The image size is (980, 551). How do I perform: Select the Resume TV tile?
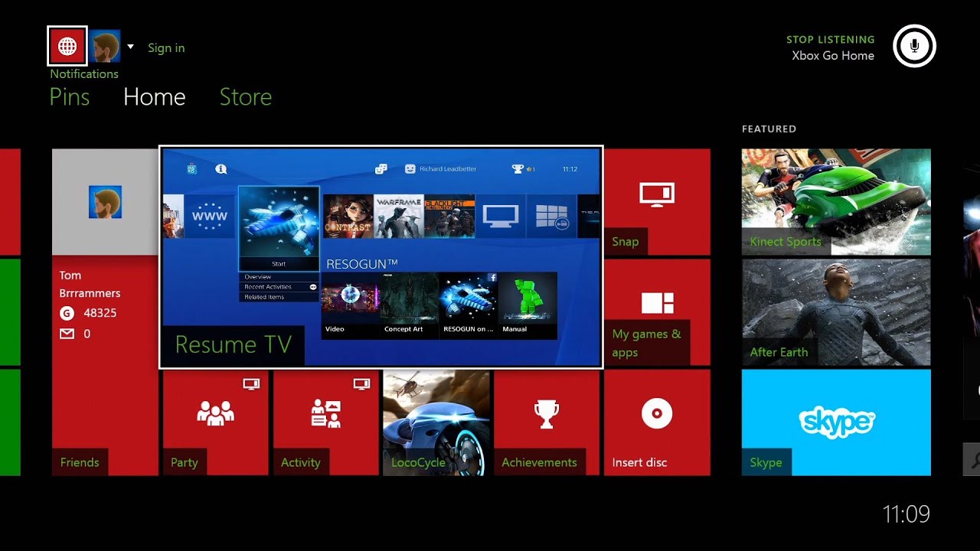381,257
